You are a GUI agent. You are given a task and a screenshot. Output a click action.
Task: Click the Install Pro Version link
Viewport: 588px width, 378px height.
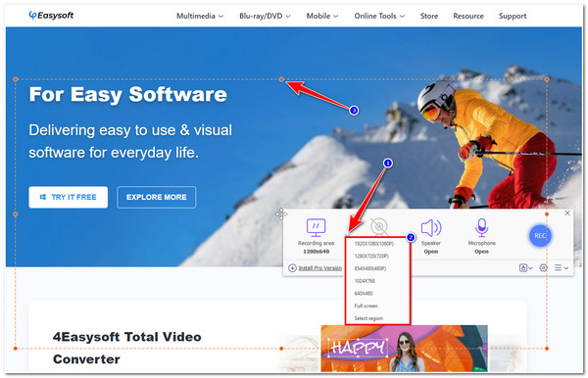coord(319,268)
